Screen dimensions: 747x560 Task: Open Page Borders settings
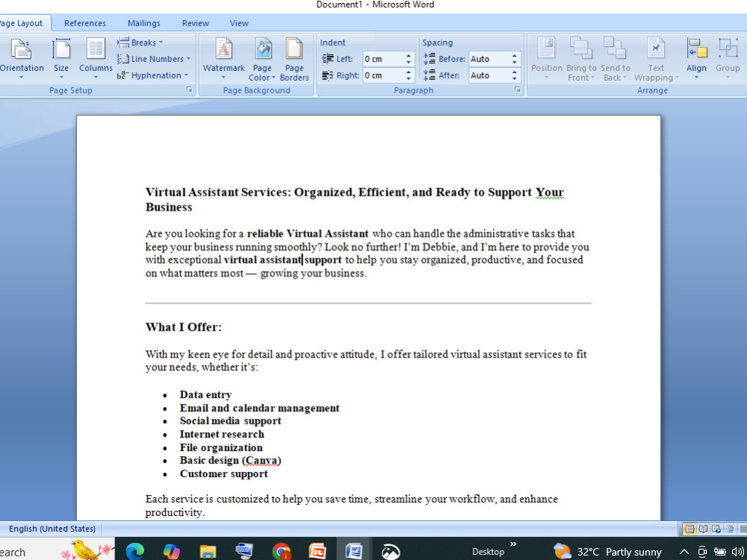point(294,59)
